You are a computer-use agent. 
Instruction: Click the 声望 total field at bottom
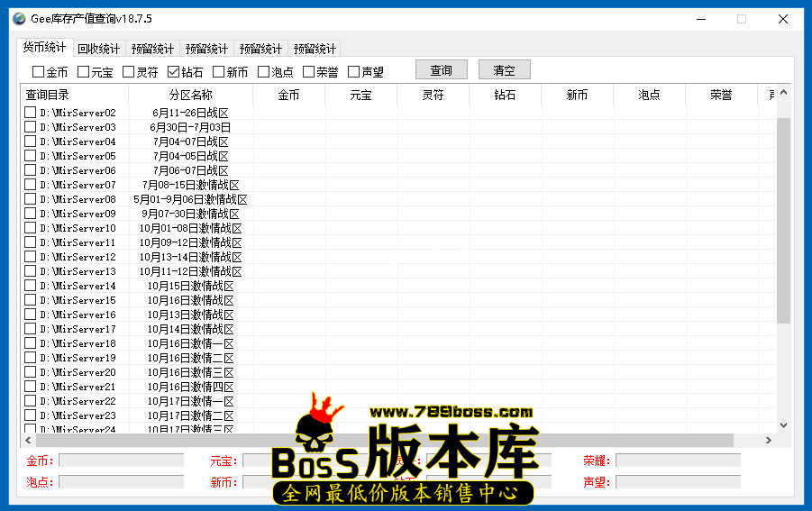[x=678, y=482]
